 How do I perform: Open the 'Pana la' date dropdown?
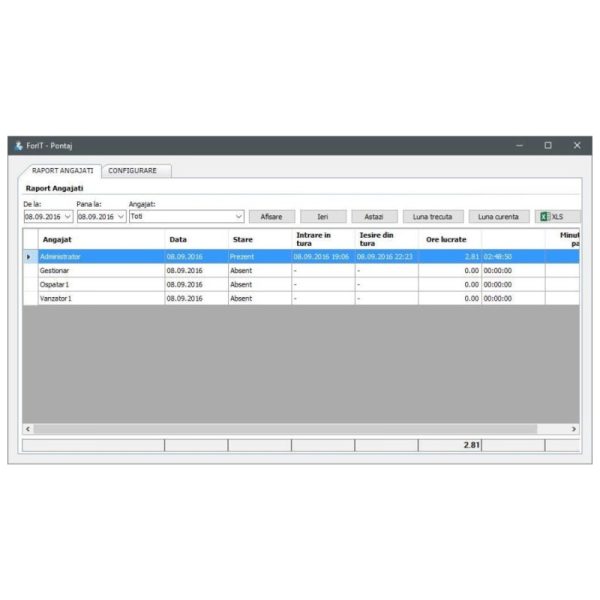(121, 216)
